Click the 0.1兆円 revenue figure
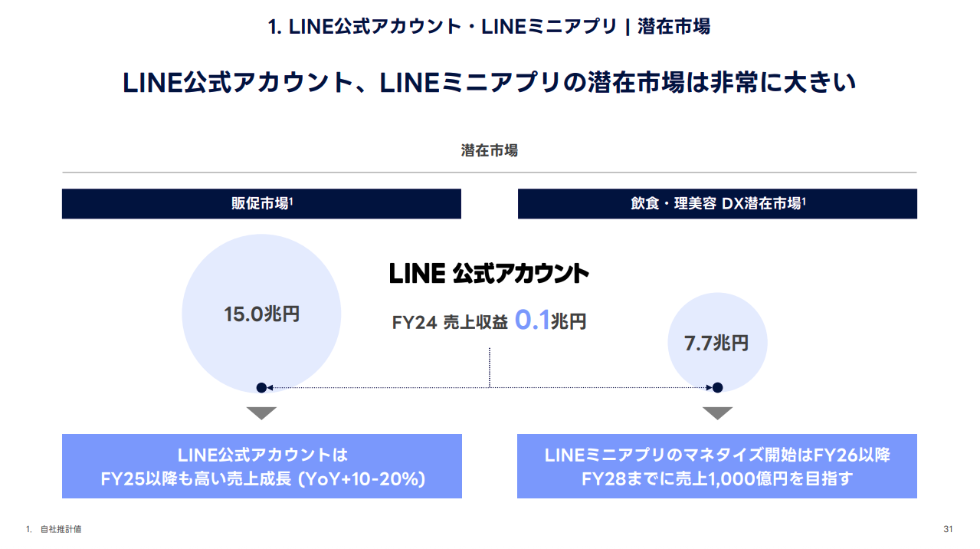Screen dimensions: 980x549 click(x=550, y=320)
